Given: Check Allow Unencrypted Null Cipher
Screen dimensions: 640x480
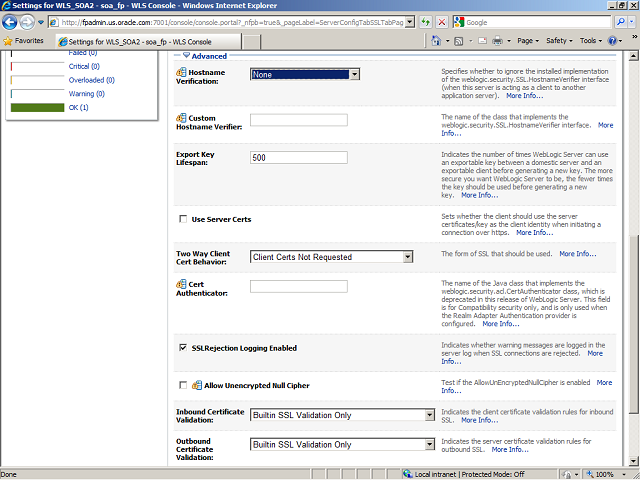Looking at the screenshot, I should pos(182,384).
